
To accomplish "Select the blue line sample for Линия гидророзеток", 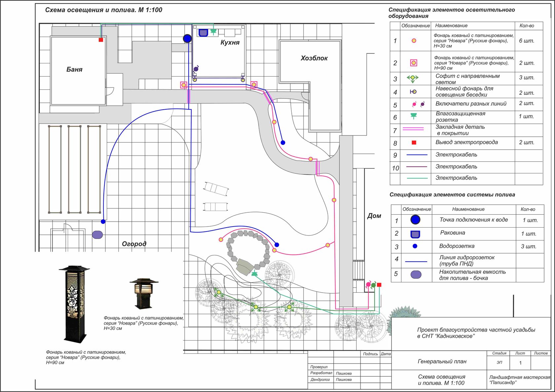I will [416, 262].
